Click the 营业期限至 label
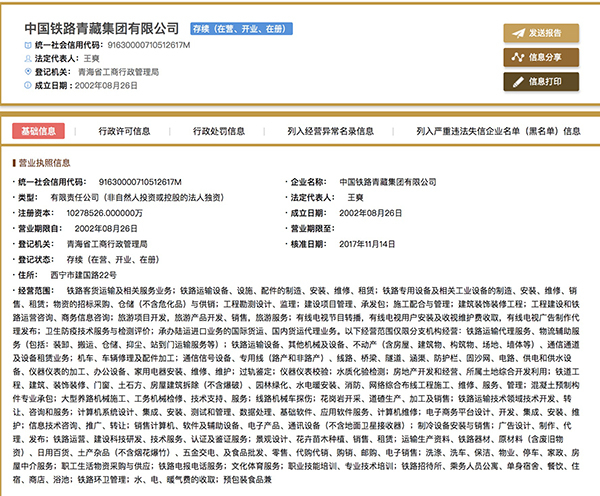 [312, 228]
